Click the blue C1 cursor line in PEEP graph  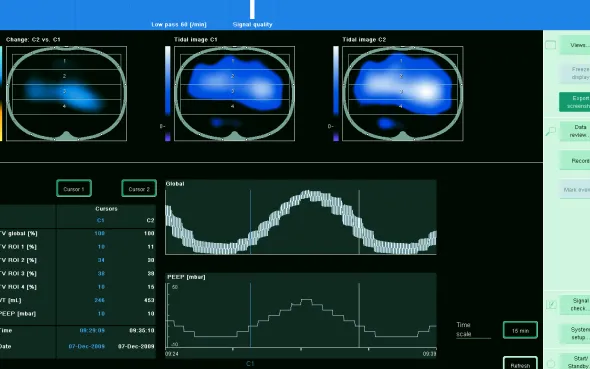[x=250, y=315]
